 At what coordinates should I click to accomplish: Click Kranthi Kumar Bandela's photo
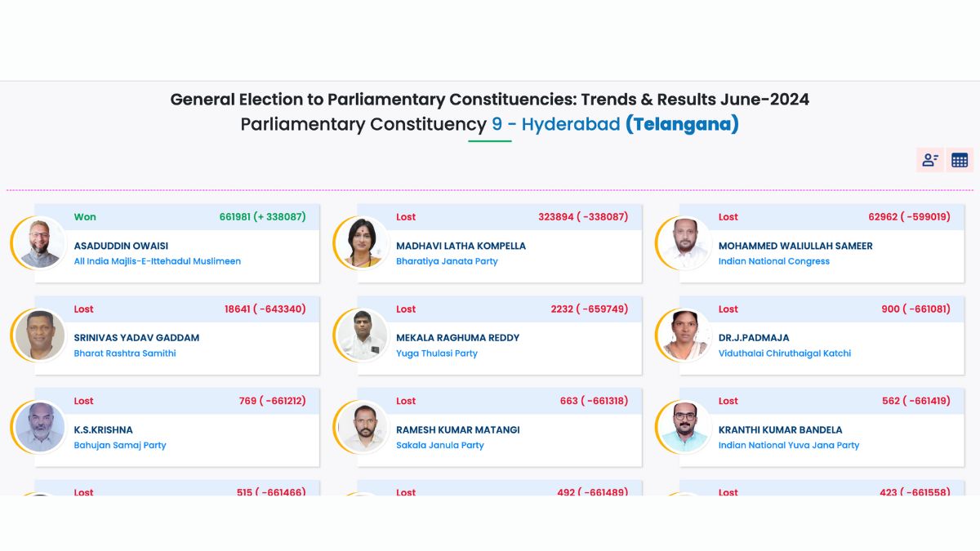(x=684, y=428)
